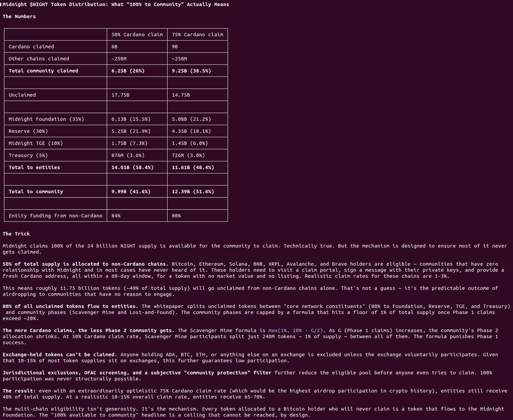
Task: Select bold text "Exchange-held tokens can't be claimed."
Action: [x=60, y=355]
